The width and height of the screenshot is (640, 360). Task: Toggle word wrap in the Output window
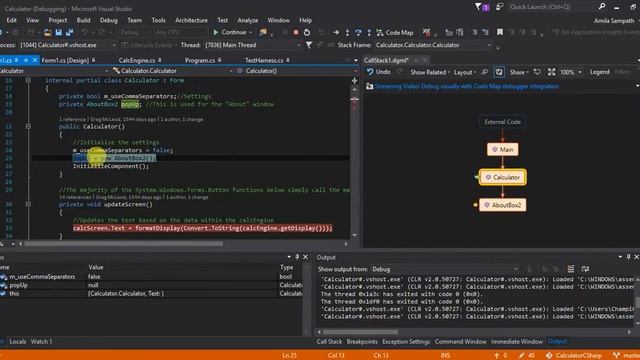[585, 269]
